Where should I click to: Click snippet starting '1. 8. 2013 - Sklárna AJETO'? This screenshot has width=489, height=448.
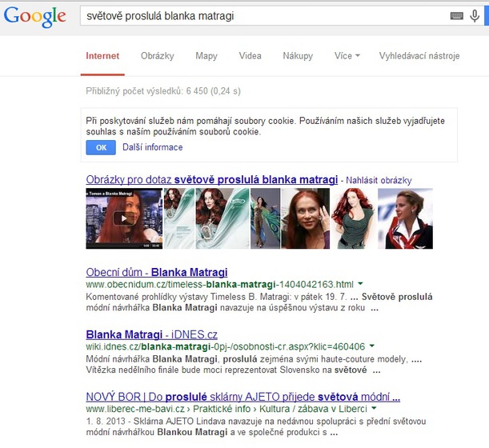256,427
